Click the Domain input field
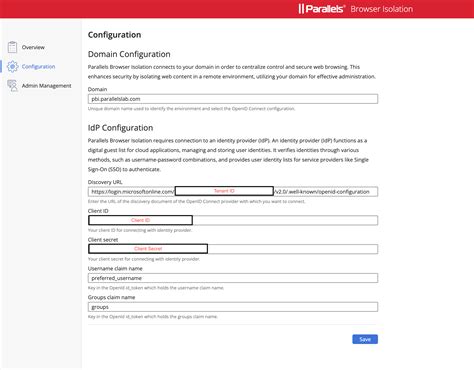 click(x=233, y=99)
